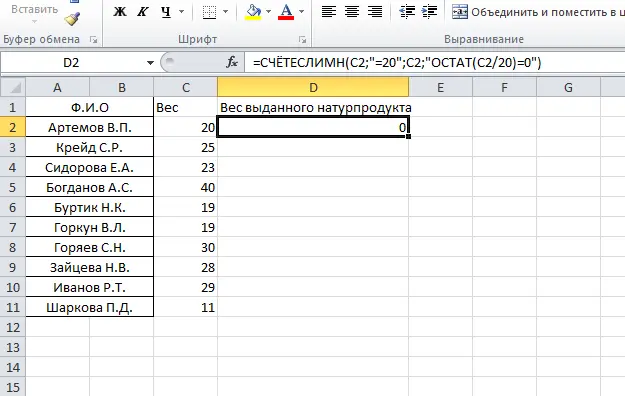Click Вставить paste button
The image size is (625, 396).
pyautogui.click(x=34, y=9)
